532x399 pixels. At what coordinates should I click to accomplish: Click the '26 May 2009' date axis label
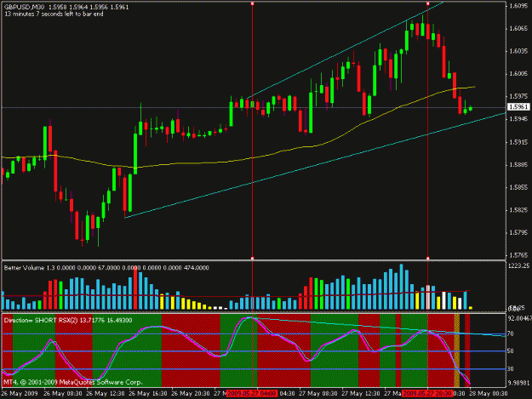point(20,394)
